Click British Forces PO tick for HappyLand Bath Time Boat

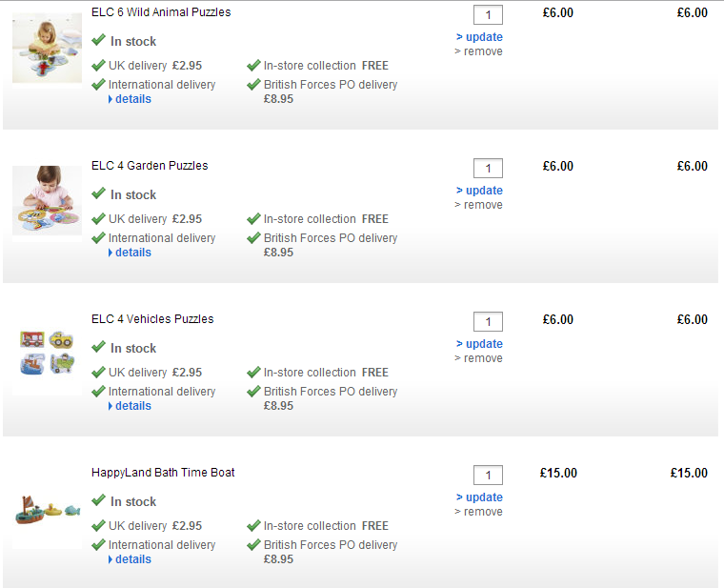point(253,544)
